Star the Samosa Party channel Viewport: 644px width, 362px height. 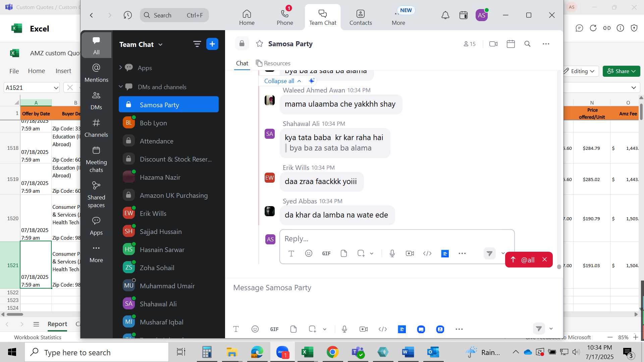click(x=259, y=44)
